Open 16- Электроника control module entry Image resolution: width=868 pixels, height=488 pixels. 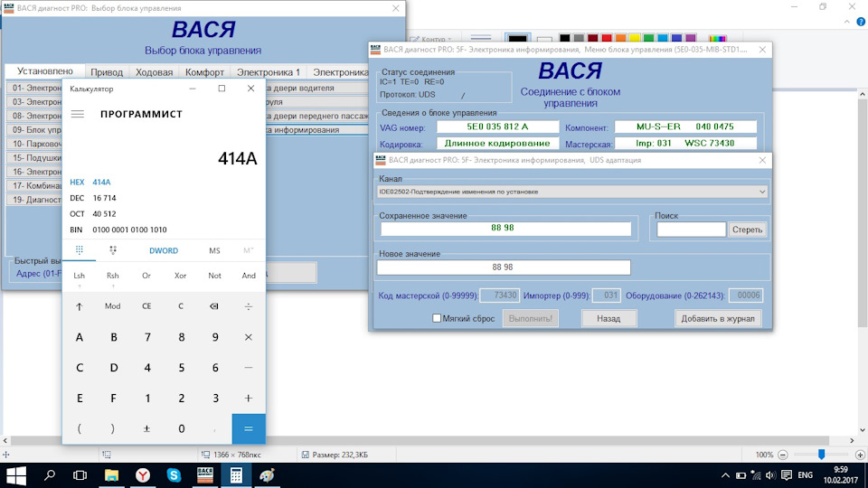[36, 172]
